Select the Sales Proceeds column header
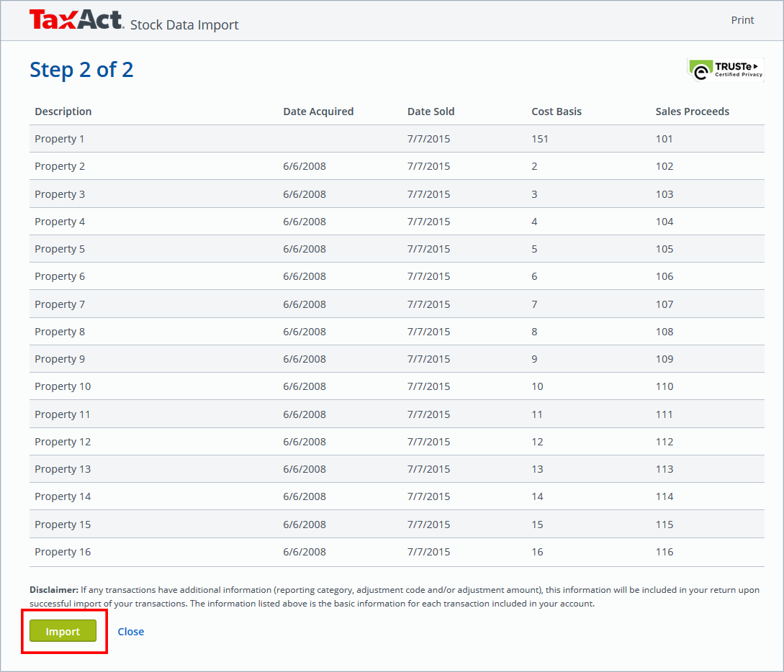 point(692,112)
